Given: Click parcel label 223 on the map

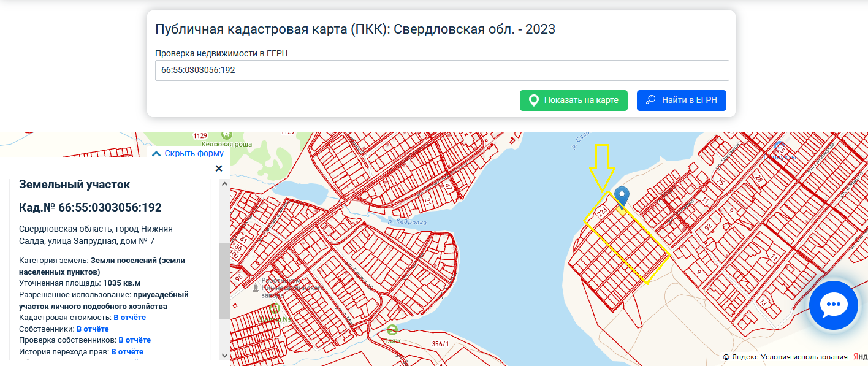Looking at the screenshot, I should 601,212.
